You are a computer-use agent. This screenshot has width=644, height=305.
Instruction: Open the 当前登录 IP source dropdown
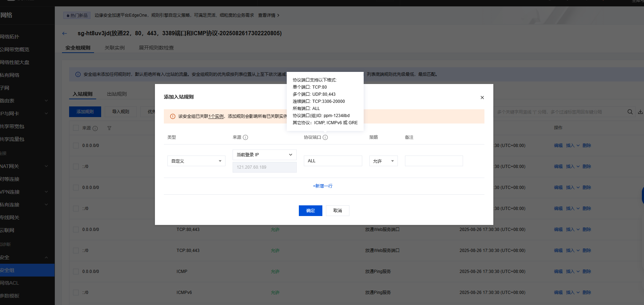point(264,155)
